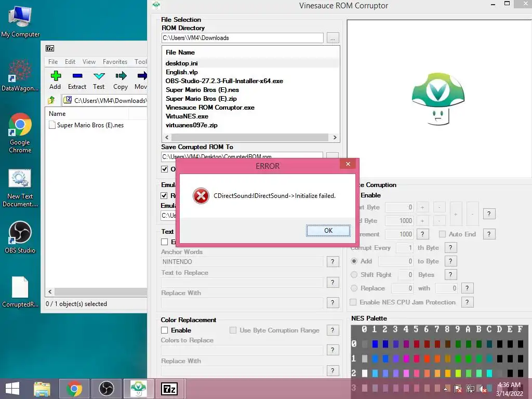This screenshot has height=399, width=532.
Task: Select Super Mario Bros (E).nes in Corruptor list
Action: coord(202,90)
